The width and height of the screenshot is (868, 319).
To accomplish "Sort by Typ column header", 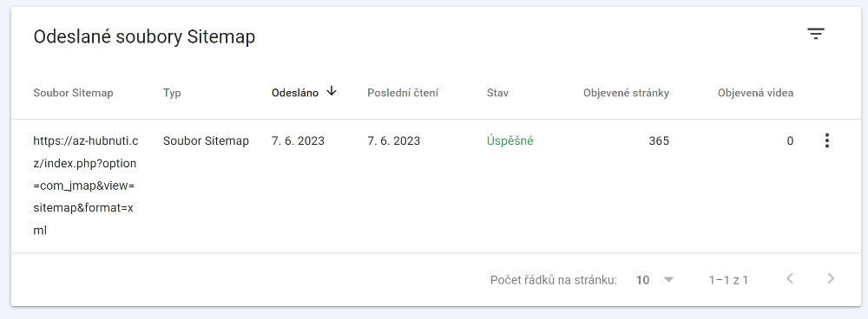I will click(x=172, y=93).
